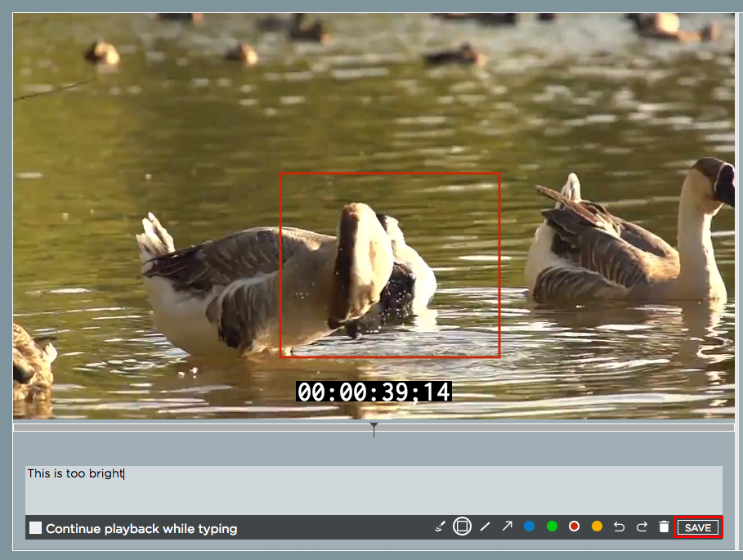Select the straight line drawing tool
Screen dimensions: 743x560
(485, 527)
